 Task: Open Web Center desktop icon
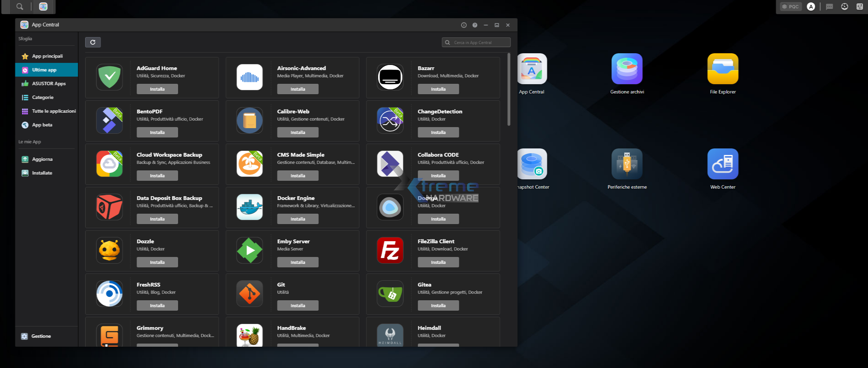[x=723, y=164]
